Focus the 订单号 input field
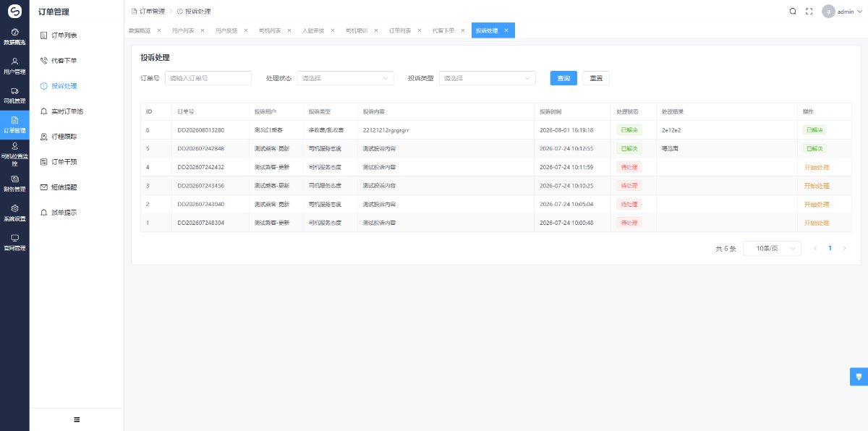 (208, 78)
